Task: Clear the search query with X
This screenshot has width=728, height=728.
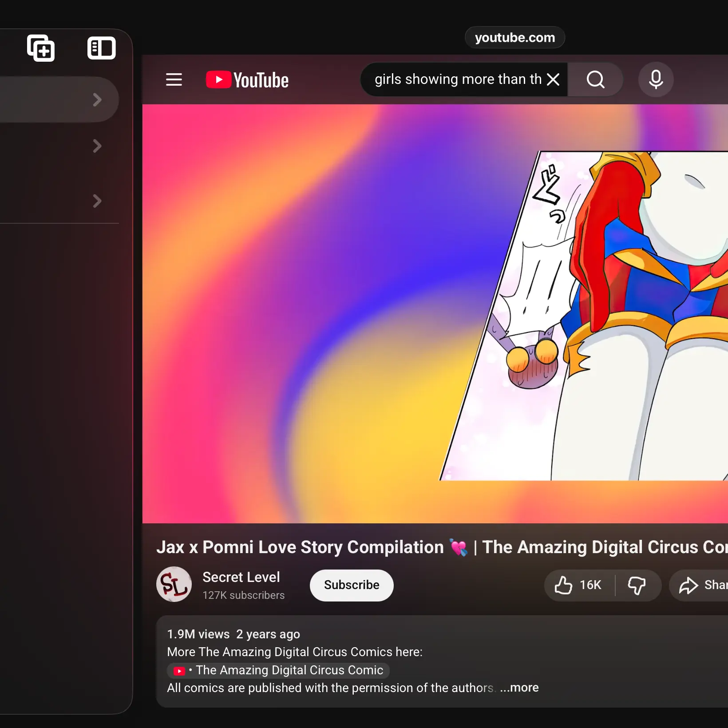Action: tap(553, 79)
